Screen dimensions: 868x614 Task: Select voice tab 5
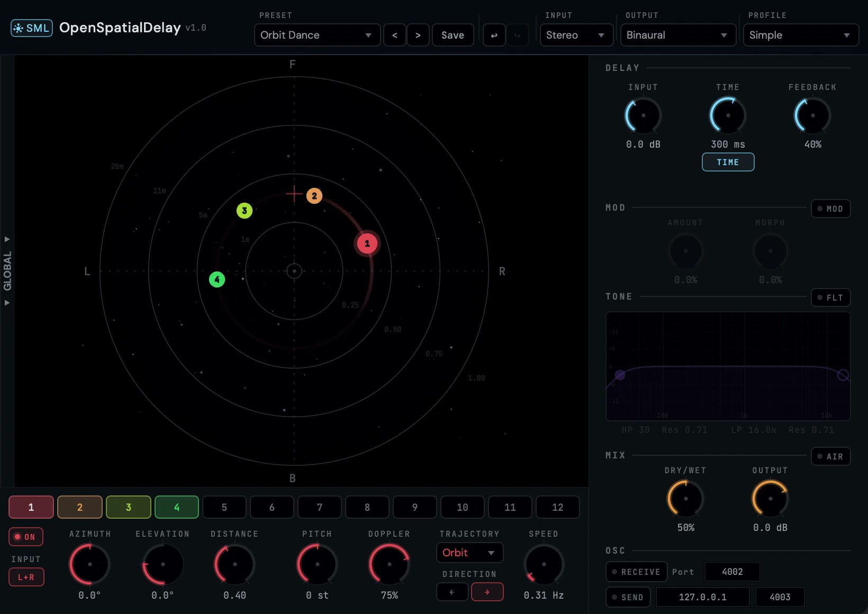[224, 507]
